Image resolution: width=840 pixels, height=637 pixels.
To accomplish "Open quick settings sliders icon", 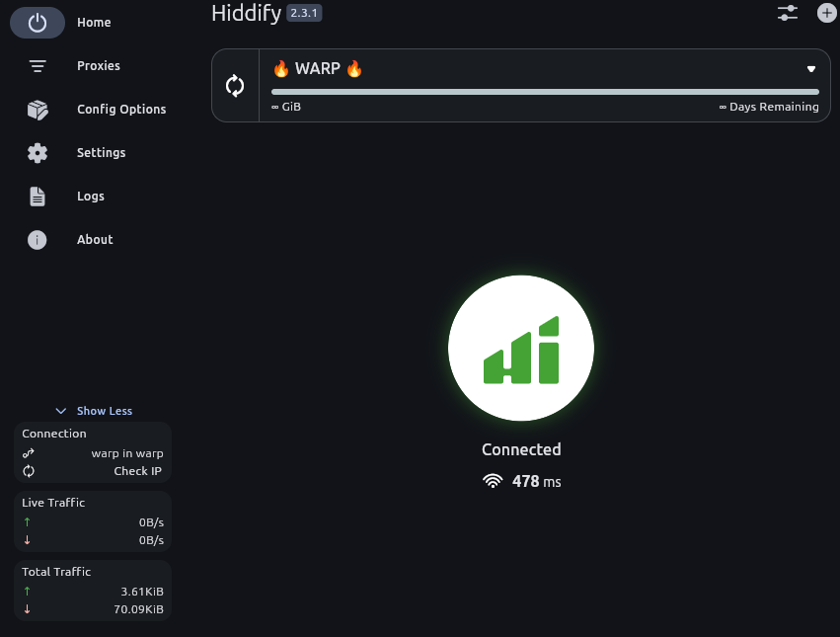I will (788, 13).
